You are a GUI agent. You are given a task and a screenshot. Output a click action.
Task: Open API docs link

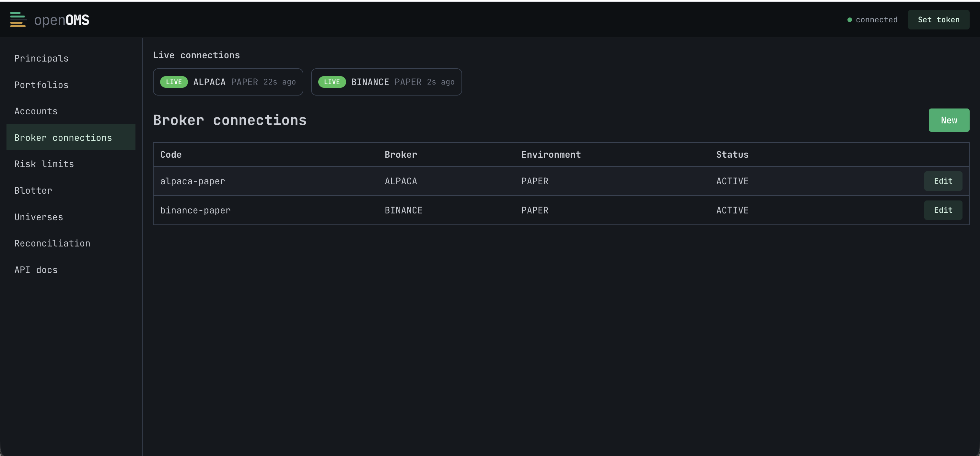click(71, 270)
